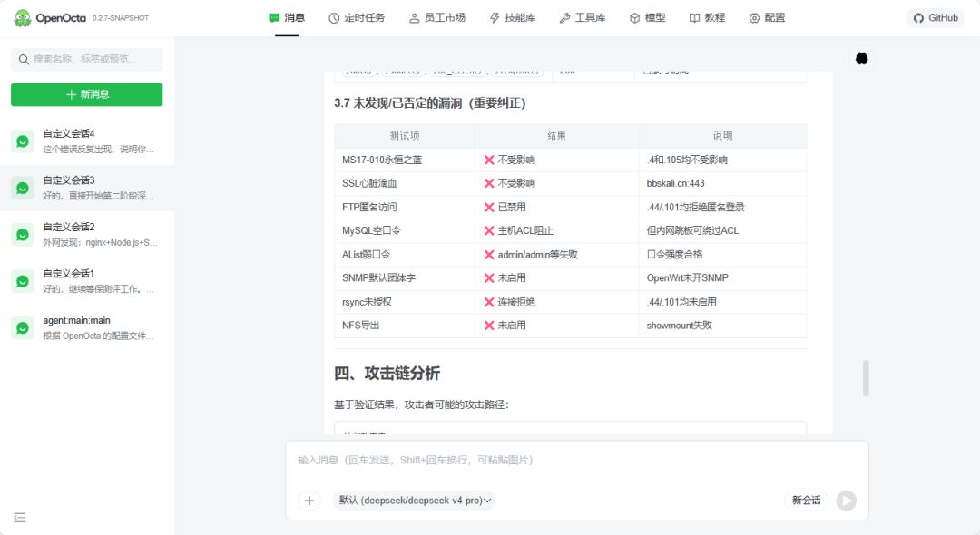Open conversation agent:main:main
Screen dimensions: 980x535
(x=87, y=327)
